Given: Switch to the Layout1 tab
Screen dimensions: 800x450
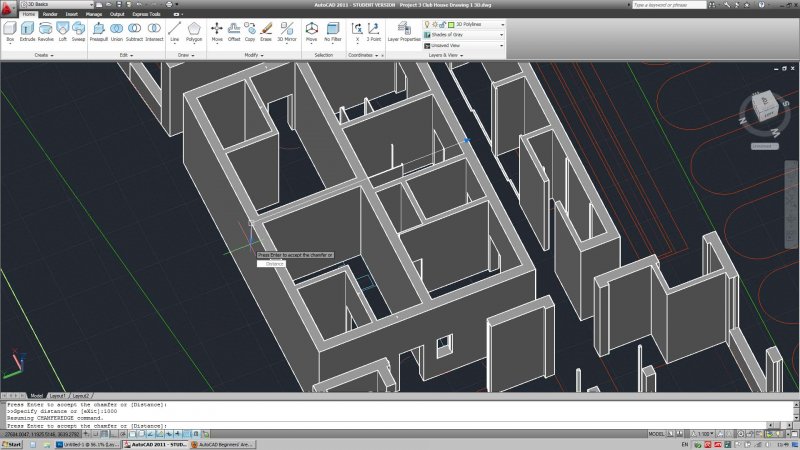Looking at the screenshot, I should (57, 396).
